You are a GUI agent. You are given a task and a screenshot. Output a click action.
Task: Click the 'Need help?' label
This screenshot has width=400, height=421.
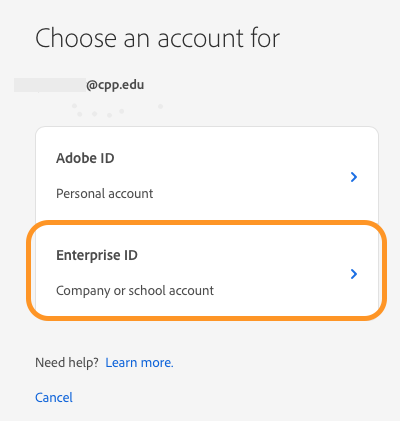(67, 362)
